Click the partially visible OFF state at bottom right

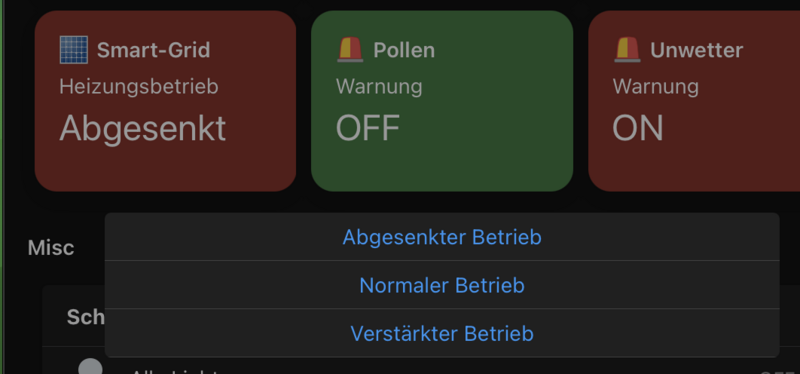[x=780, y=371]
